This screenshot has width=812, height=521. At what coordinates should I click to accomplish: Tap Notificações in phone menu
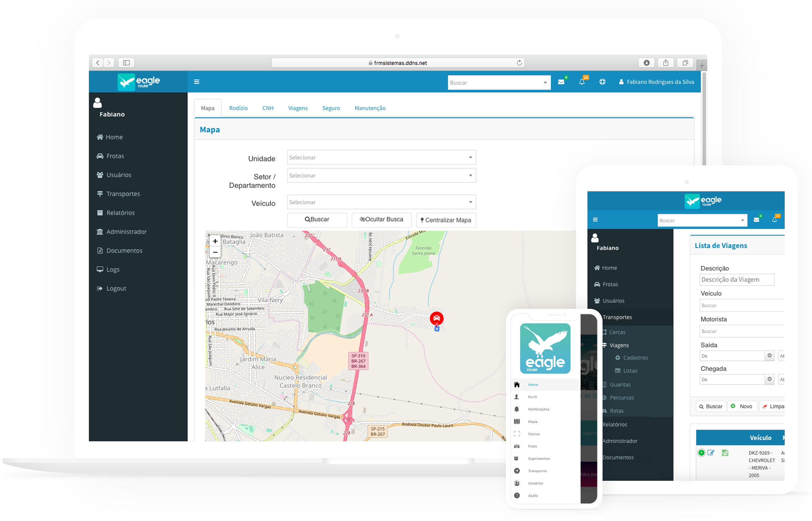coord(538,409)
